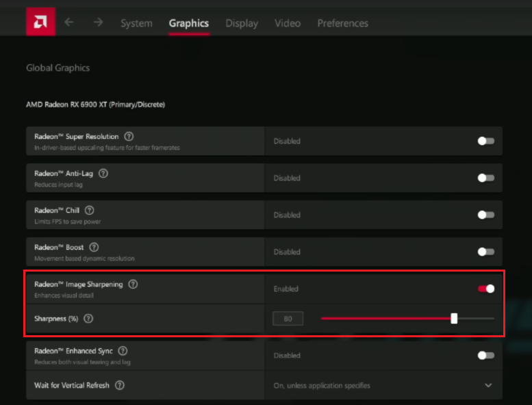The image size is (532, 405).
Task: Disable Radeon Image Sharpening toggle
Action: pyautogui.click(x=485, y=289)
